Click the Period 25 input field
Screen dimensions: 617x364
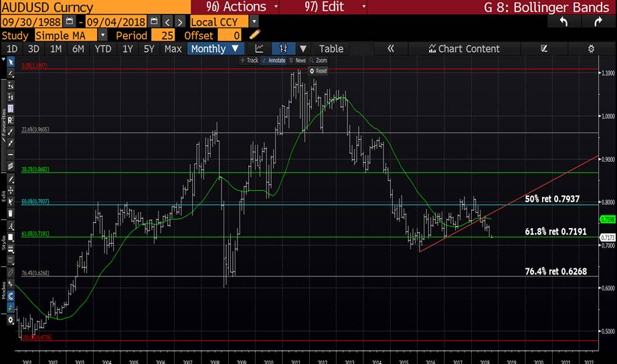[x=163, y=35]
